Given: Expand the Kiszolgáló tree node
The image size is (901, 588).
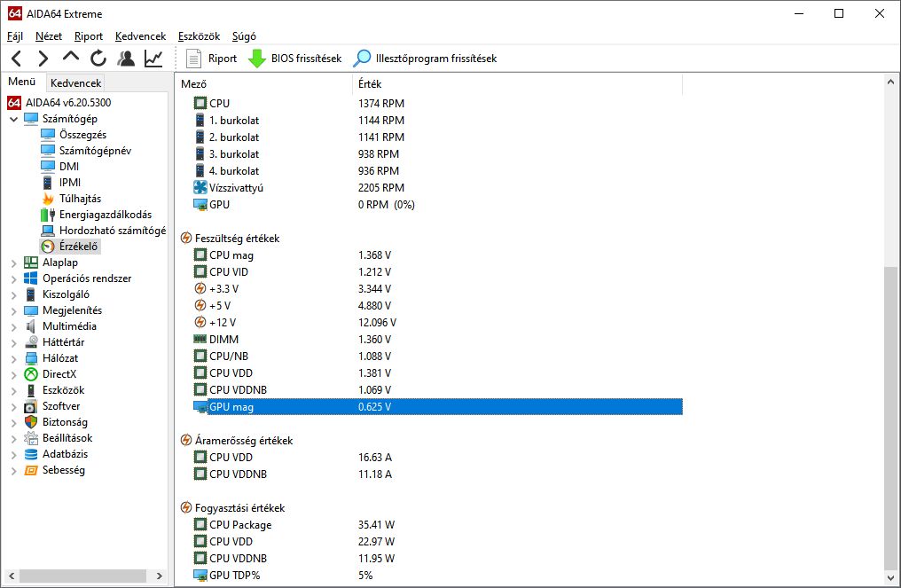Looking at the screenshot, I should [14, 294].
